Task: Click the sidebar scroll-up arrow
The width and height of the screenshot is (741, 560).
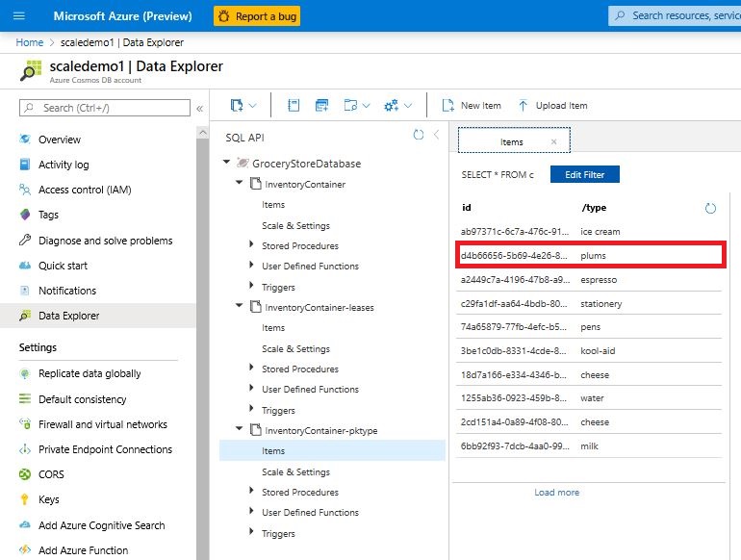Action: tap(203, 133)
